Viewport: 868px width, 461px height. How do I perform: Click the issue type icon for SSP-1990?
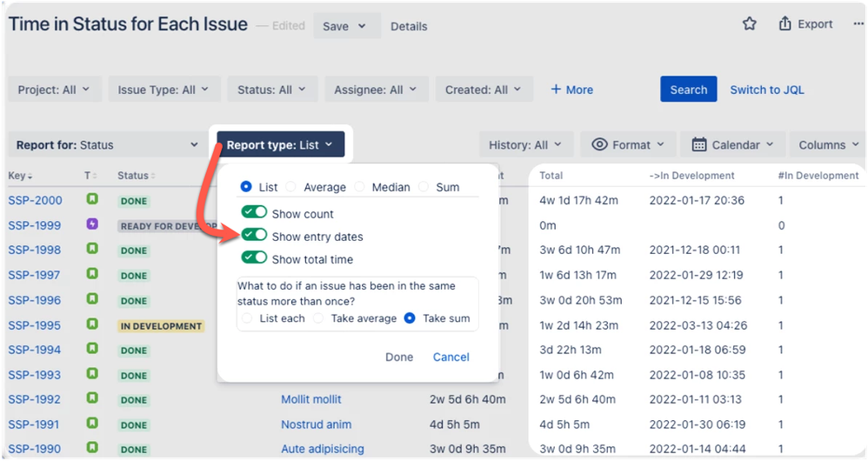(x=92, y=447)
